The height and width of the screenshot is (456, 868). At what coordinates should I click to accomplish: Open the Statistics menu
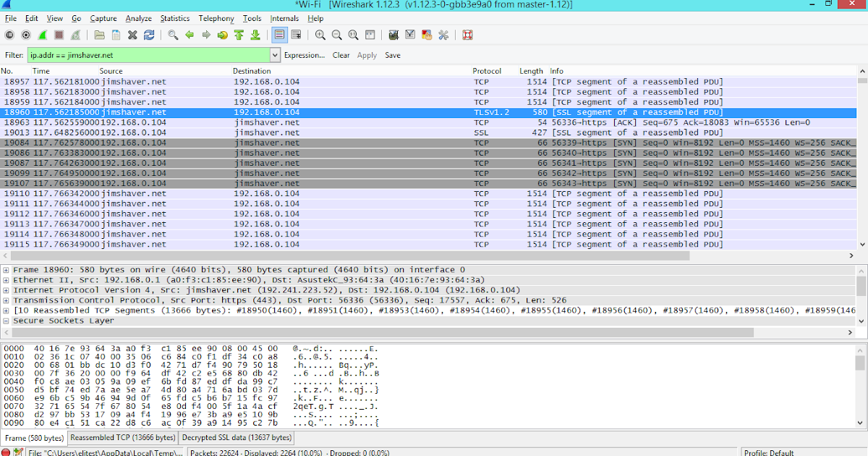(x=175, y=18)
